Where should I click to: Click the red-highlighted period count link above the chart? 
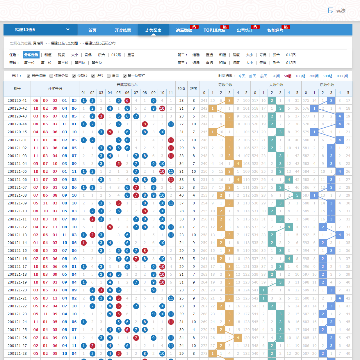288,76
